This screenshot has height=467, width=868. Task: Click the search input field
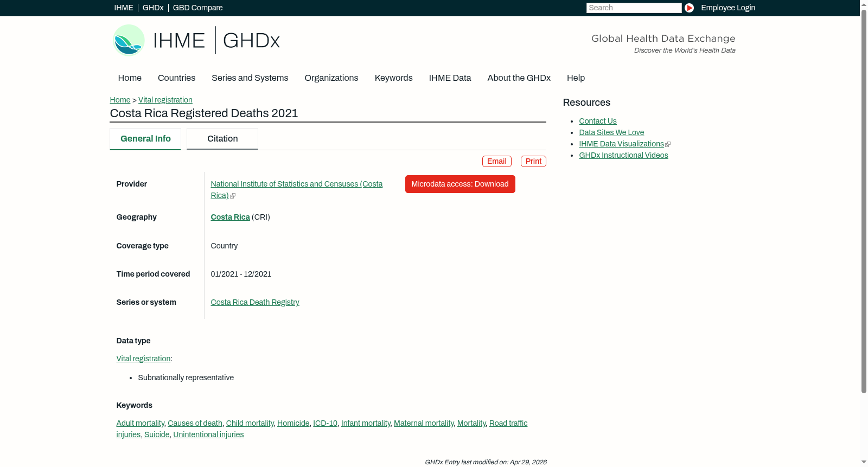pyautogui.click(x=634, y=8)
